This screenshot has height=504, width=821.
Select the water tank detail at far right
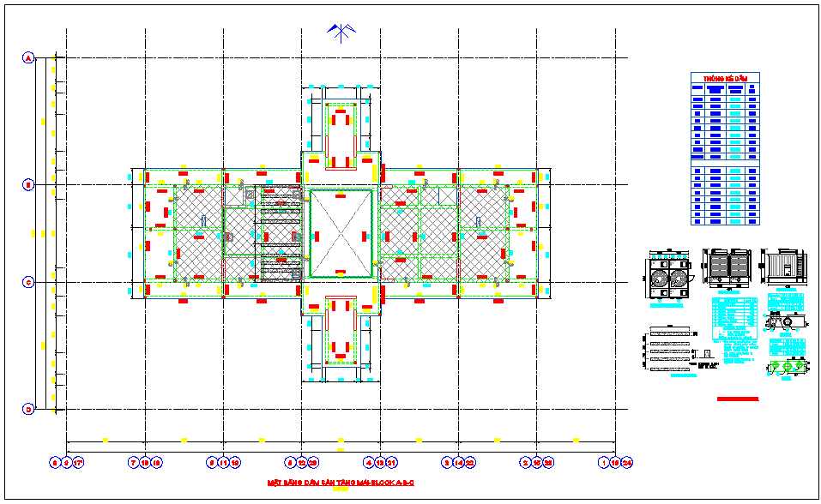786,267
